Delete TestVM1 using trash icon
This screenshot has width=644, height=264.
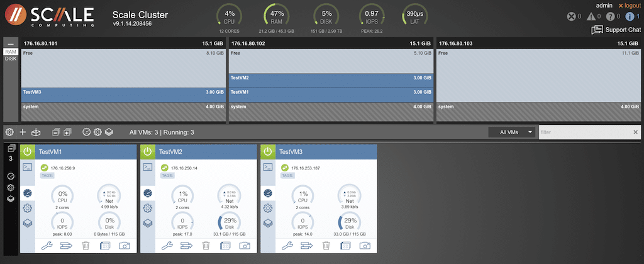pos(86,246)
